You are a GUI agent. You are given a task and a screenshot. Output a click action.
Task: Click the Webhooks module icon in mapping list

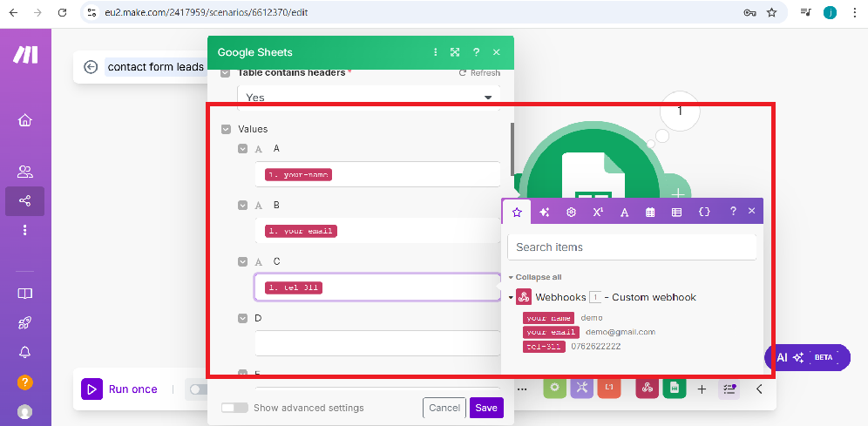point(524,297)
